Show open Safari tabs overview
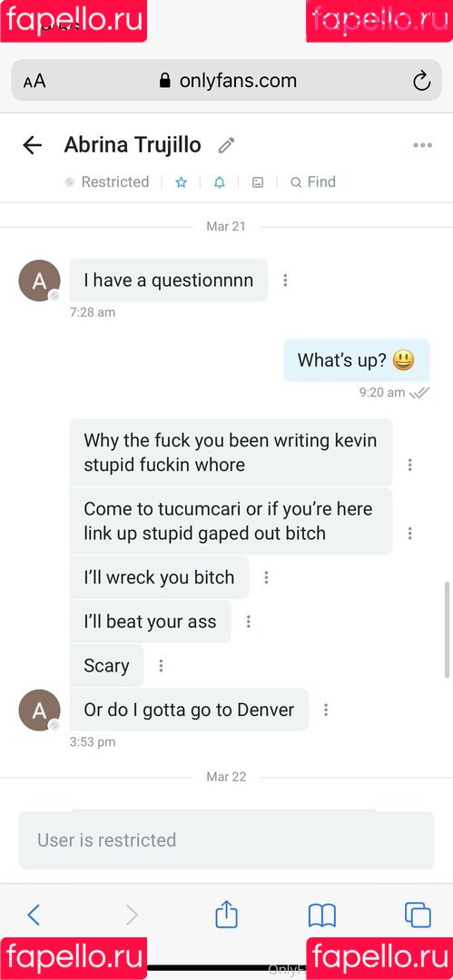Screen dimensions: 453x980 (418, 915)
